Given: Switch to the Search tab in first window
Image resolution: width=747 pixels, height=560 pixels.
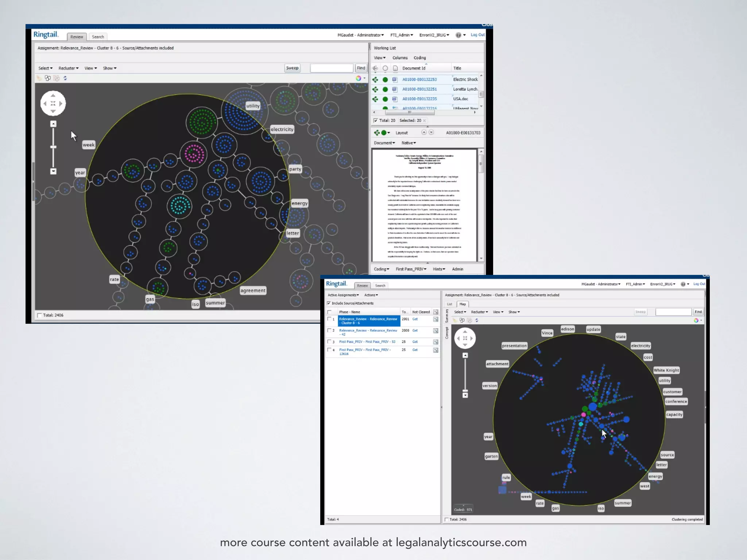Looking at the screenshot, I should 98,37.
